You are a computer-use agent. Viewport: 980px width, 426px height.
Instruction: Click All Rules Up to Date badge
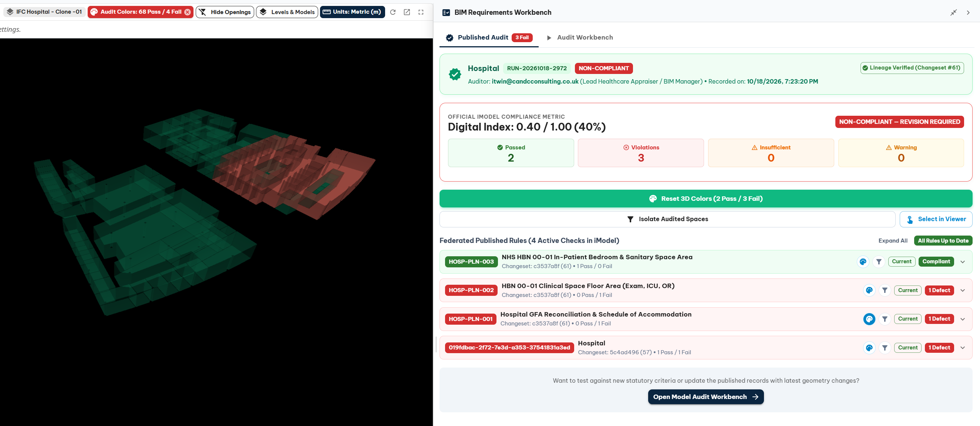click(943, 241)
